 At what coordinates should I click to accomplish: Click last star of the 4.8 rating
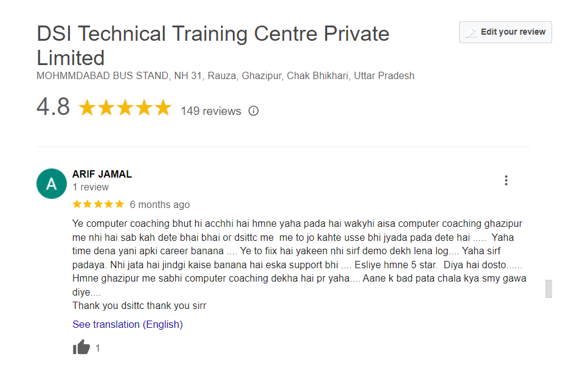click(163, 108)
